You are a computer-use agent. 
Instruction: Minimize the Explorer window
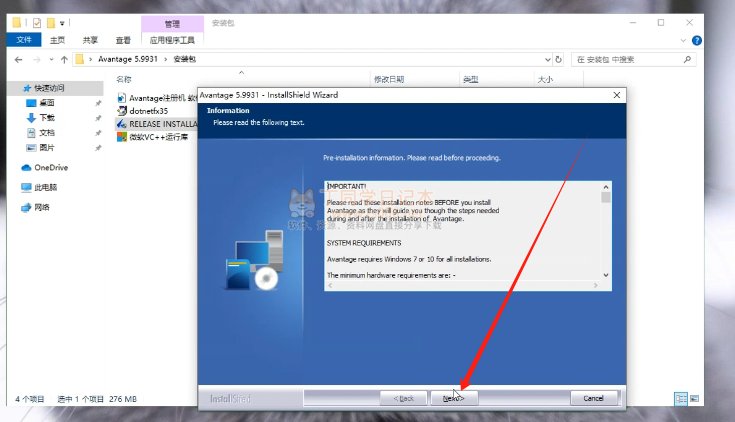point(633,23)
